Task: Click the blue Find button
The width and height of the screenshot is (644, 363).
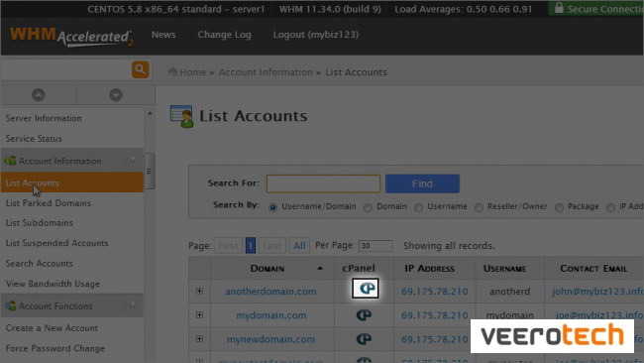Action: click(x=422, y=183)
